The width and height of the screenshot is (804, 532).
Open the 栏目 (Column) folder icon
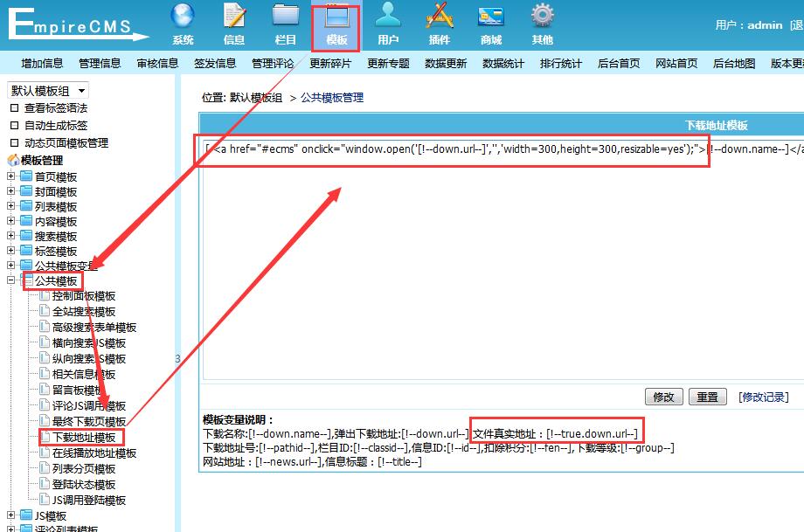click(x=285, y=17)
